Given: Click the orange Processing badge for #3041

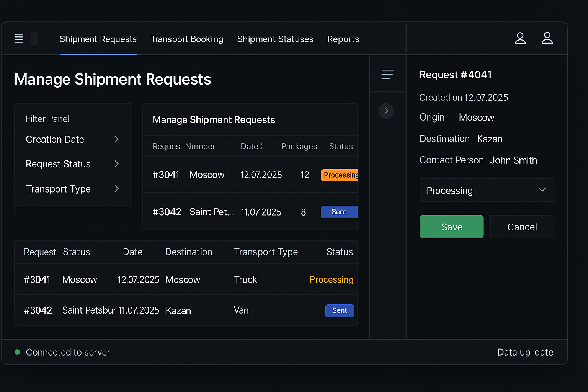Looking at the screenshot, I should [340, 175].
